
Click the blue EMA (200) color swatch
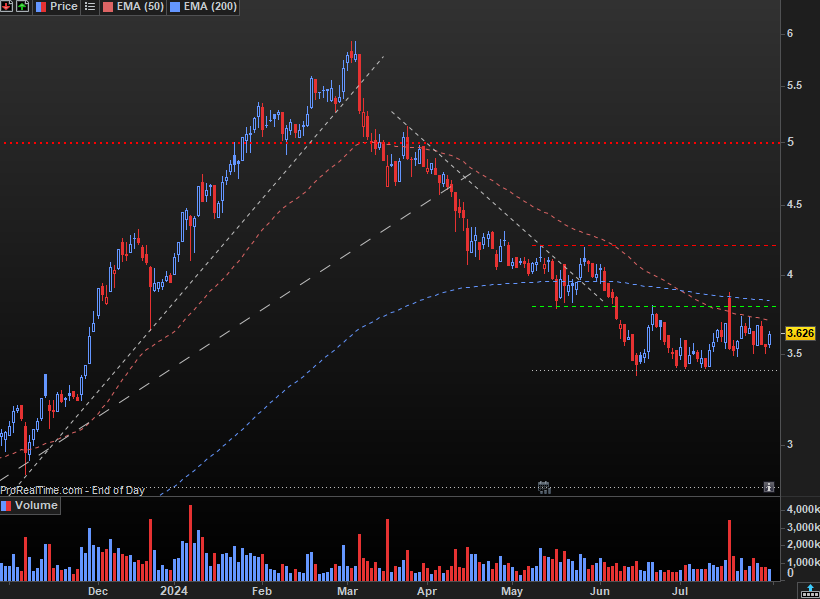pos(174,7)
